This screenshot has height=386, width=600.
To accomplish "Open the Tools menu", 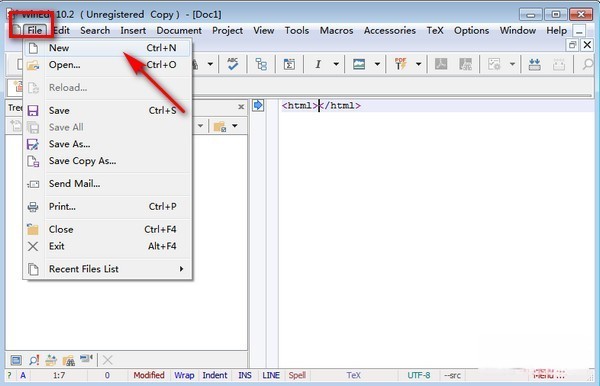I will coord(297,30).
